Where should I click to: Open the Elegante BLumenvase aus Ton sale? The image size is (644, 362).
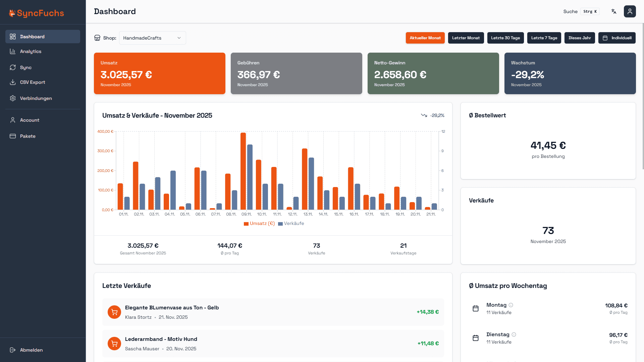coord(273,312)
